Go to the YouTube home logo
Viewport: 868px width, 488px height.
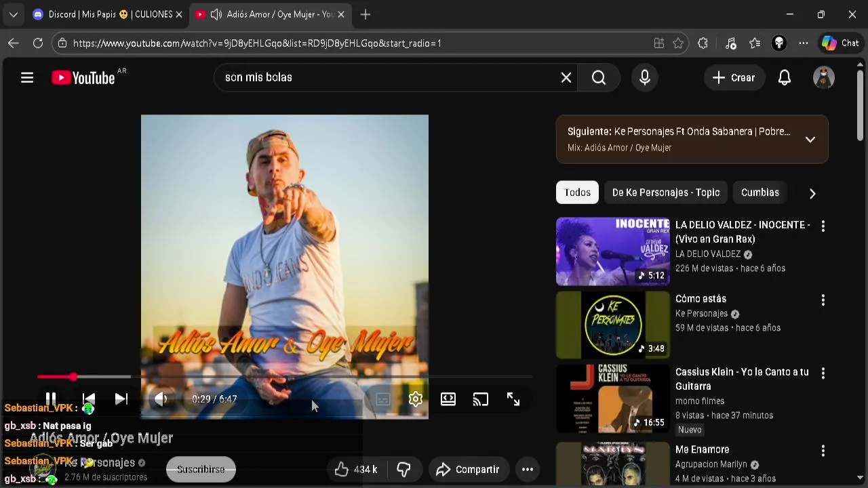pyautogui.click(x=83, y=78)
